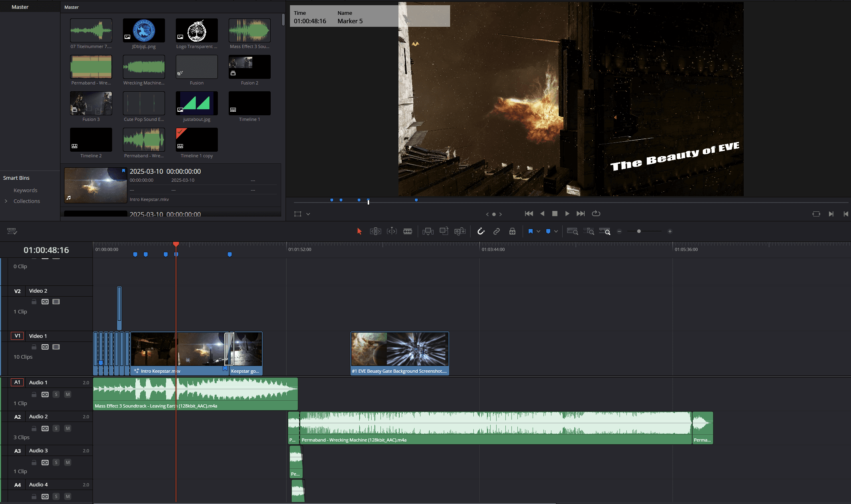Lock the Video 2 track
The height and width of the screenshot is (504, 851).
34,302
